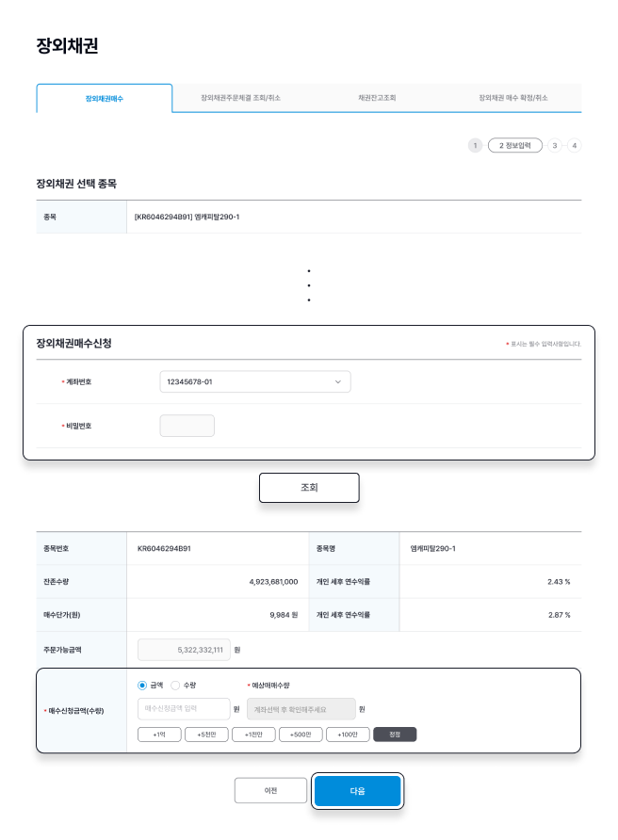This screenshot has width=618, height=840.
Task: Click the 장외채권매수신청 section heading
Action: point(74,344)
